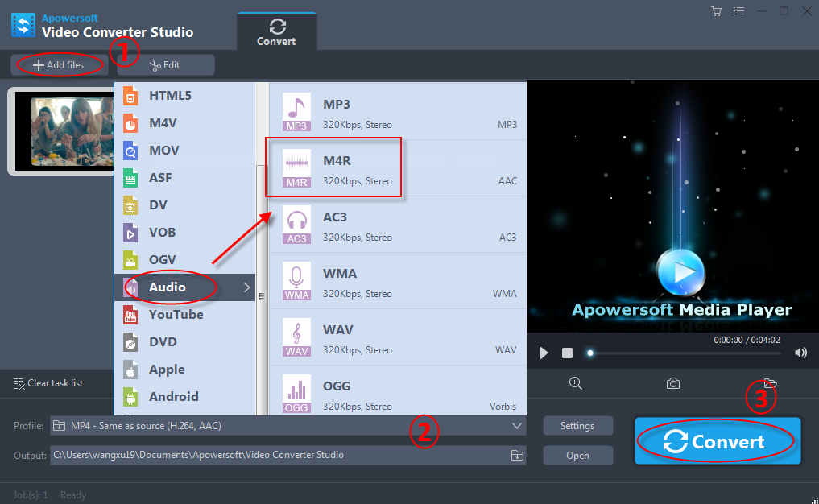819x504 pixels.
Task: Switch to the Convert tab
Action: (x=276, y=32)
